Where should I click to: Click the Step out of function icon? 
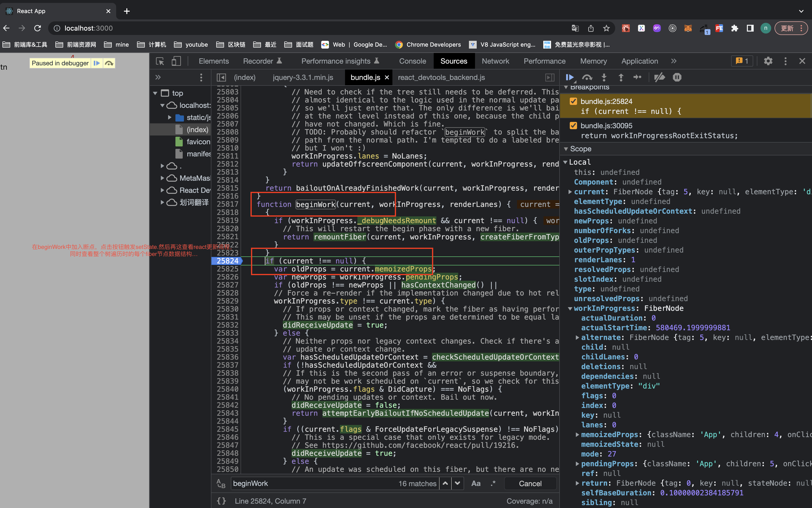[x=621, y=78]
